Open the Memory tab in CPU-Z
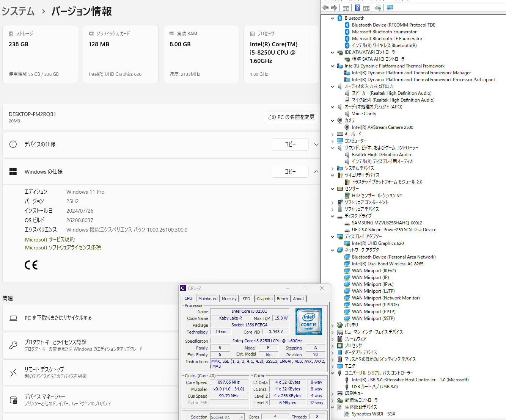 (x=229, y=299)
